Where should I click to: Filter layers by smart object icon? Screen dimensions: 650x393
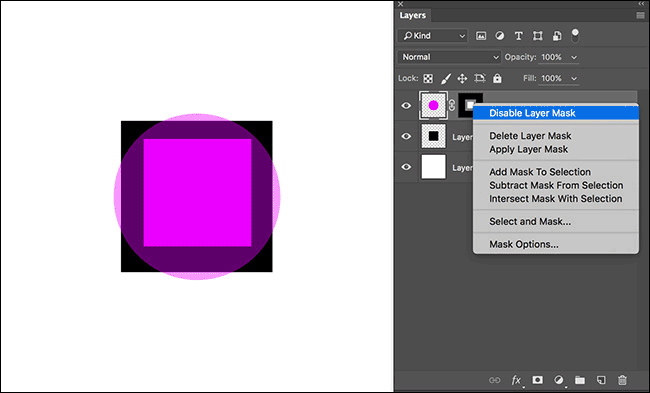click(x=557, y=36)
